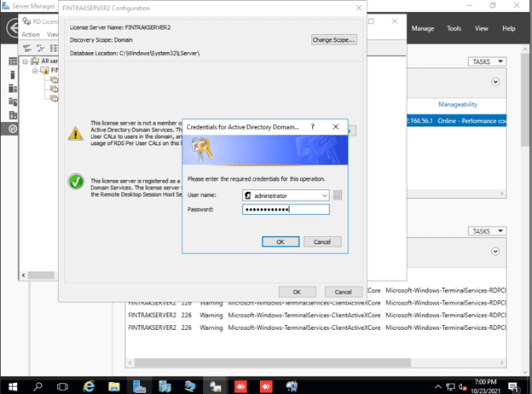Click the horizontal scrollbar of events list
532x394 pixels.
[x=273, y=362]
